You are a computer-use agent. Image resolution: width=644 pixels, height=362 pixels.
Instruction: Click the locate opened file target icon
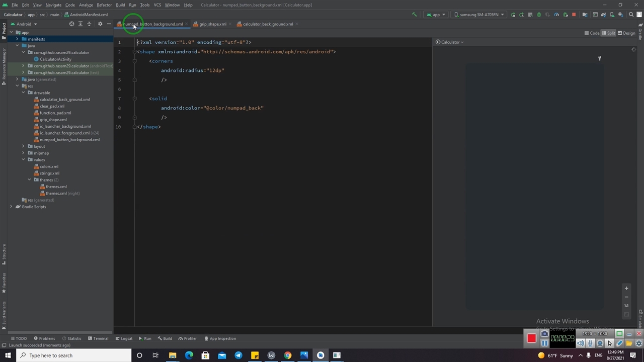[x=71, y=24]
